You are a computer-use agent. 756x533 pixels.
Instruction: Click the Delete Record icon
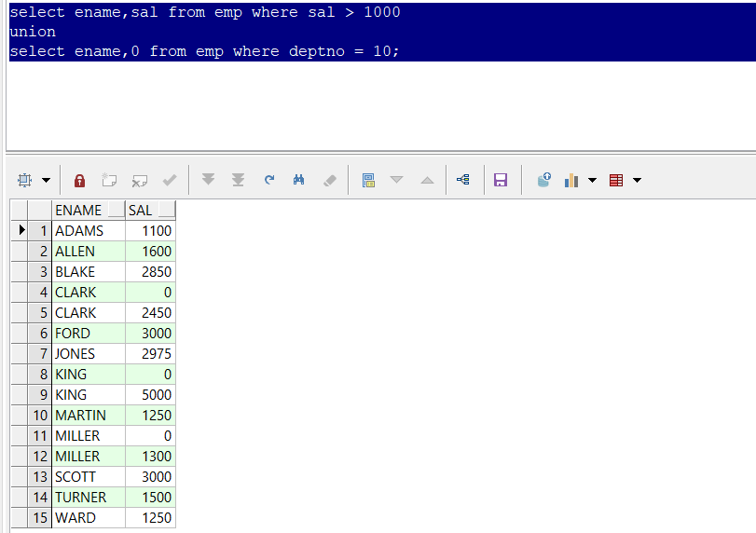tap(140, 180)
